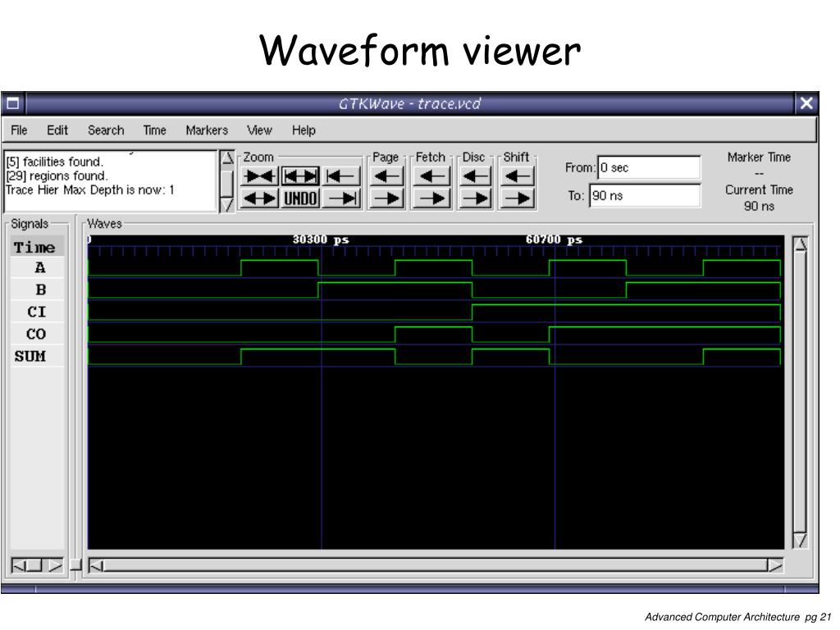Open the Search menu
Image resolution: width=840 pixels, height=630 pixels.
tap(106, 130)
